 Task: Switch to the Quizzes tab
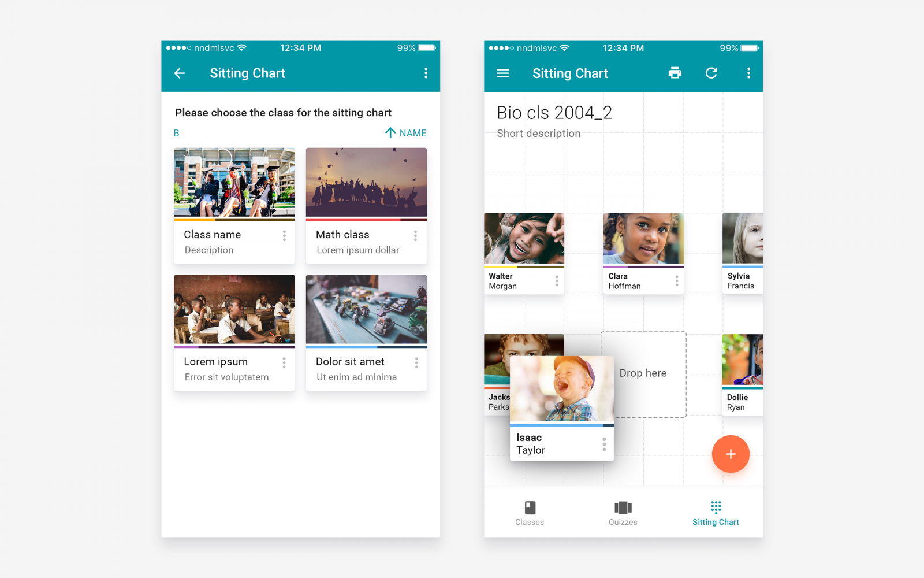point(623,513)
